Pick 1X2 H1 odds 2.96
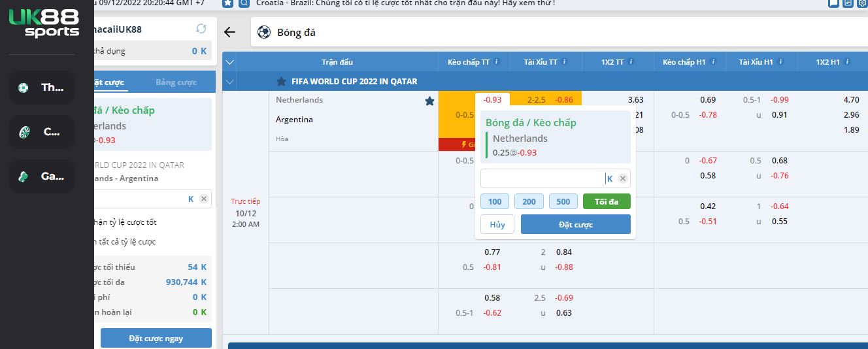Screen dimensions: 868x349 click(851, 115)
